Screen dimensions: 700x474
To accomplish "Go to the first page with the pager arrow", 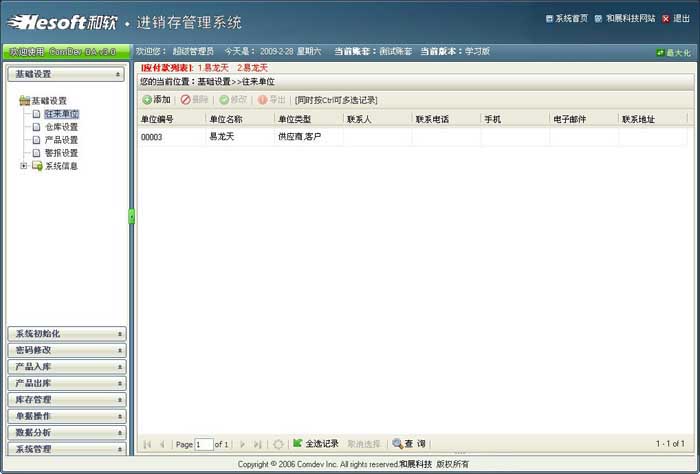I will [148, 443].
